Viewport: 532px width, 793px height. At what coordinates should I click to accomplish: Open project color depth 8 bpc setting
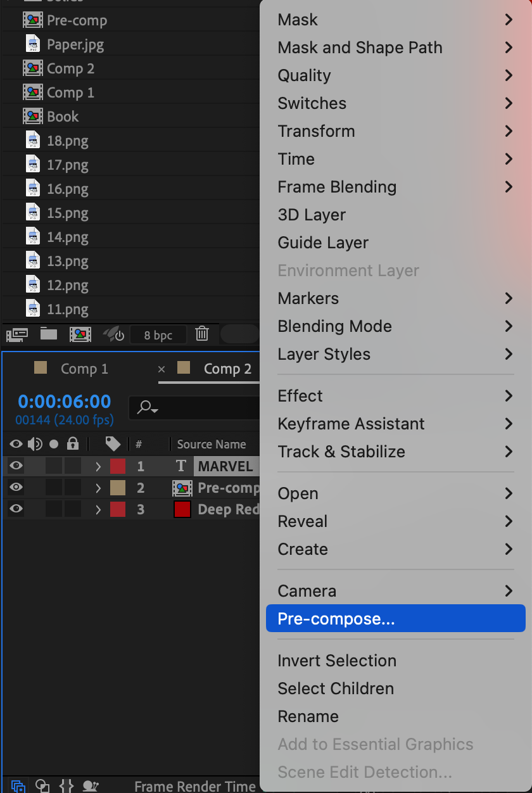[x=158, y=335]
